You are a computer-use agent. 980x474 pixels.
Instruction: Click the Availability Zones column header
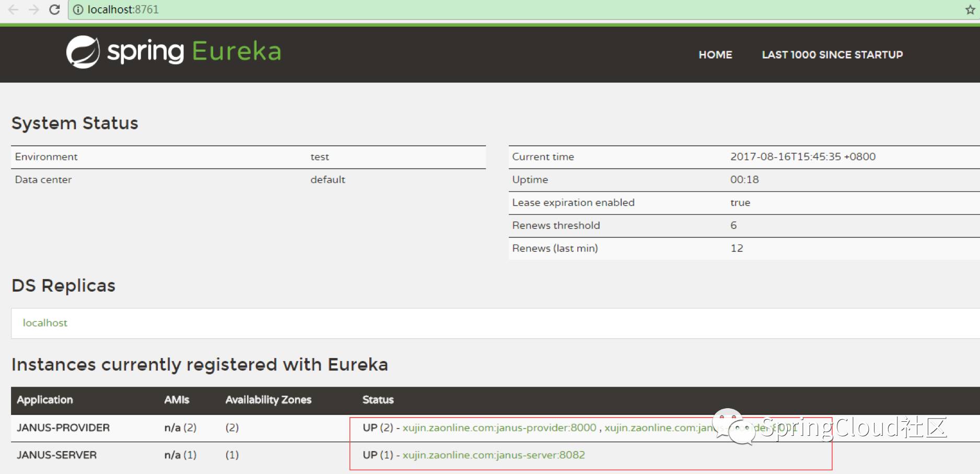269,400
